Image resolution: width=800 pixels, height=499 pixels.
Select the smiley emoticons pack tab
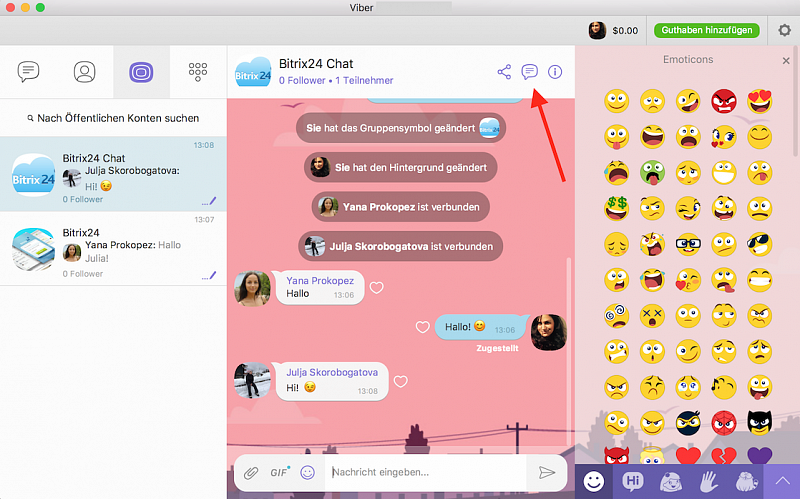tap(594, 481)
